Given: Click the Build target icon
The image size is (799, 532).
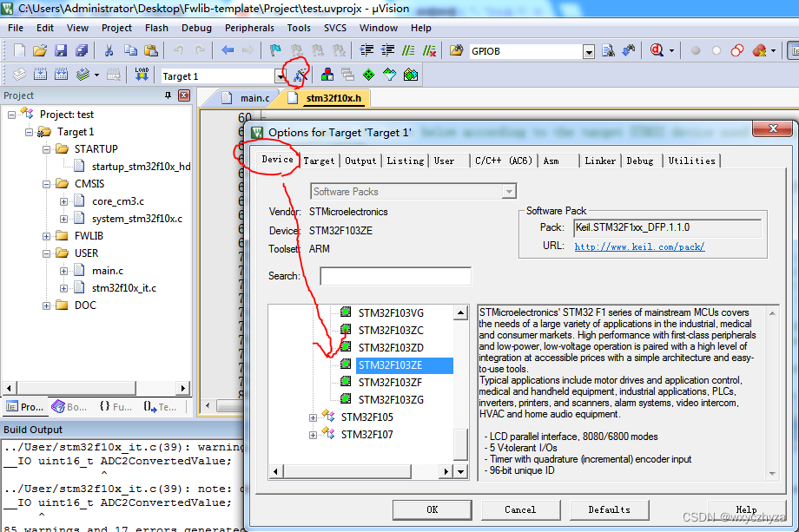Looking at the screenshot, I should 40,75.
